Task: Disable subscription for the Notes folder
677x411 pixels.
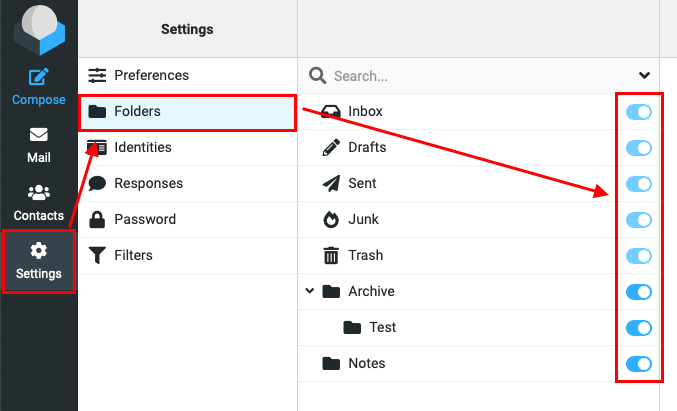Action: (638, 364)
